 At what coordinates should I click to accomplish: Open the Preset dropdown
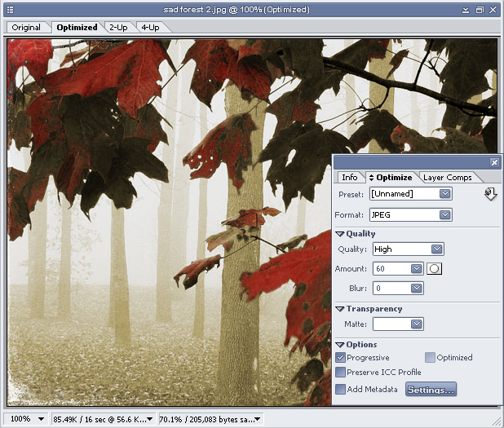444,194
